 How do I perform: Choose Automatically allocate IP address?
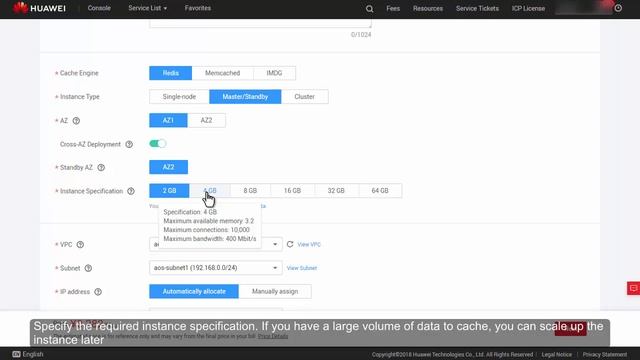click(194, 291)
